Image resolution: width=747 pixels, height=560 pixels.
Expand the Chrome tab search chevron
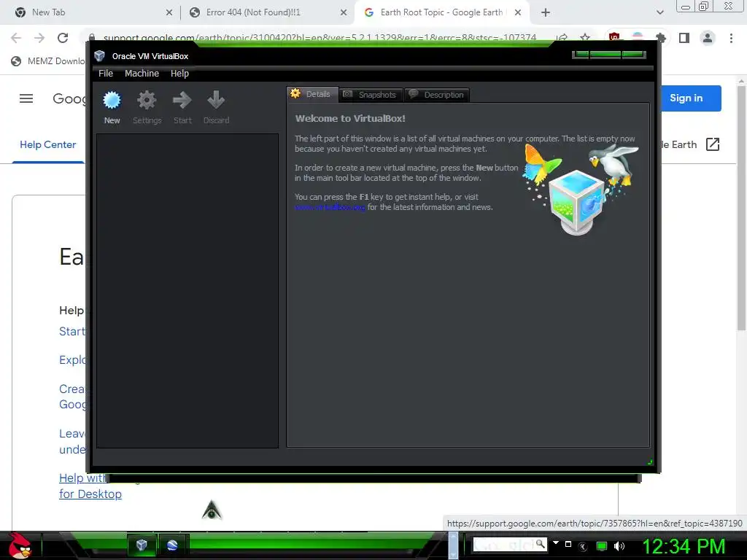pos(659,13)
